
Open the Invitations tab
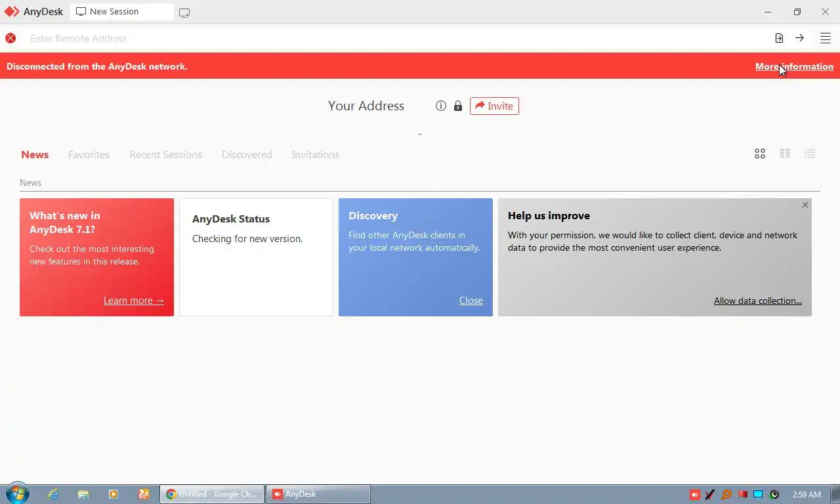tap(315, 155)
